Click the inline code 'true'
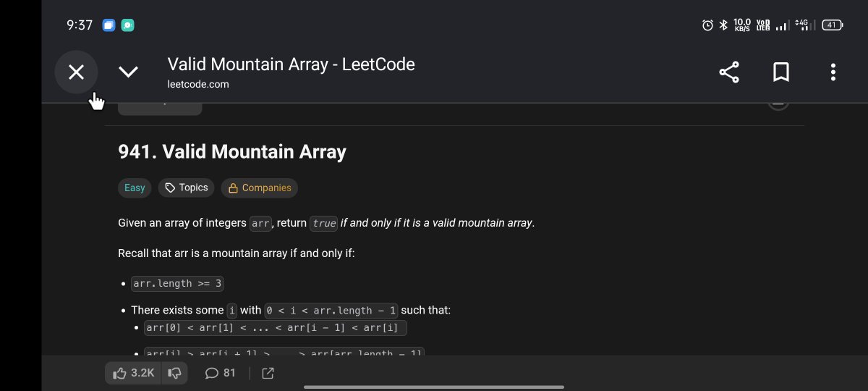 324,223
